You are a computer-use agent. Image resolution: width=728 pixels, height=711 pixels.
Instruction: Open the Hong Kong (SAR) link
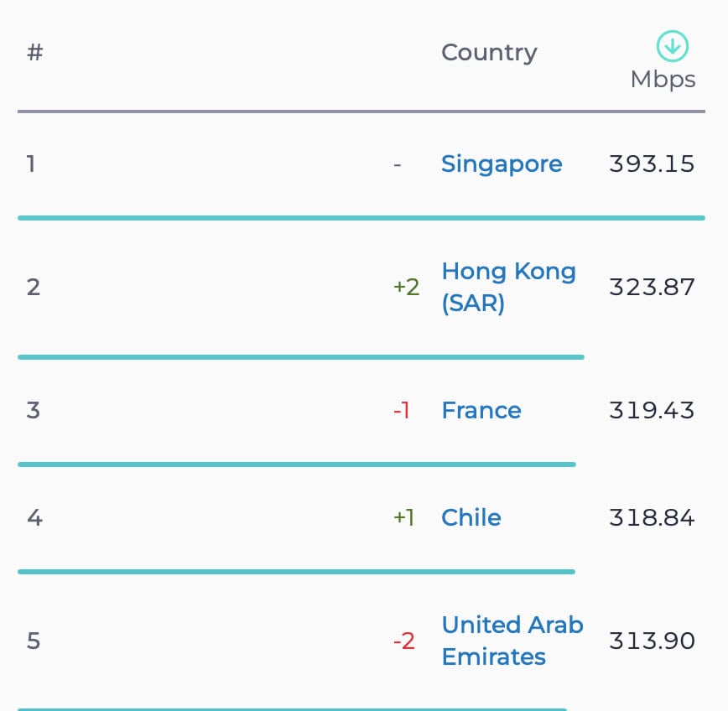coord(509,287)
